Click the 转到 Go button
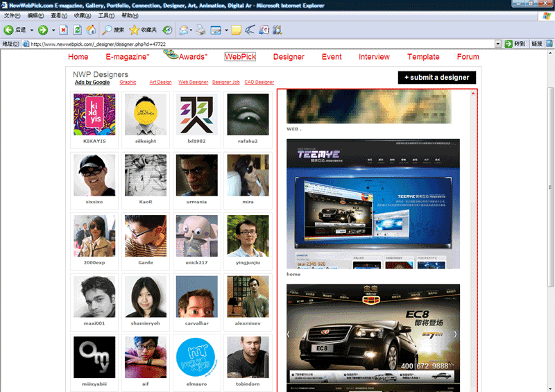Image resolution: width=555 pixels, height=392 pixels. [515, 44]
